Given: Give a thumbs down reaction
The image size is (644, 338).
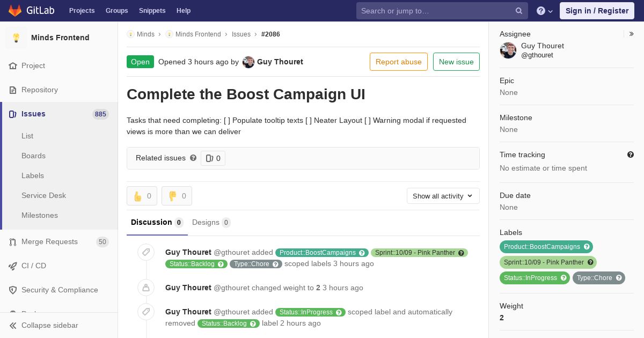Looking at the screenshot, I should [x=177, y=196].
